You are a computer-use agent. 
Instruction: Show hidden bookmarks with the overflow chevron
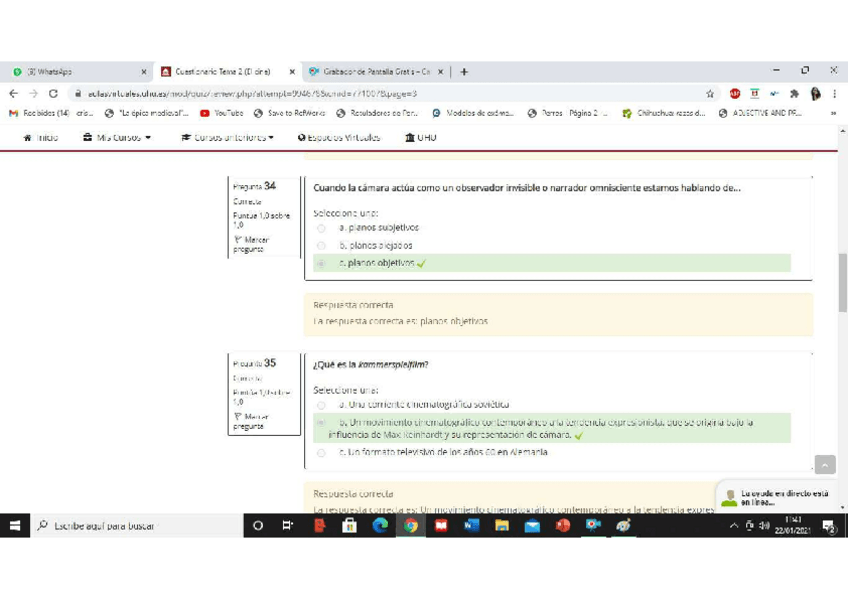833,113
